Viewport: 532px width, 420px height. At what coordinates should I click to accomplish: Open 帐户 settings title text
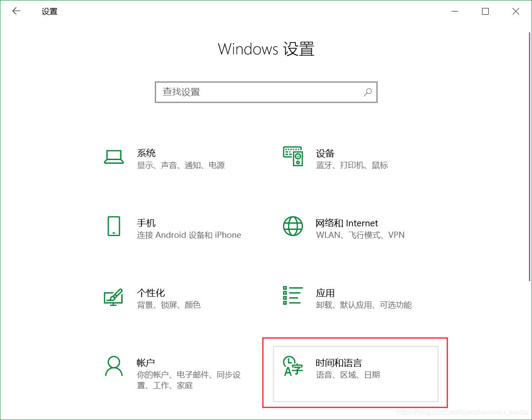point(146,363)
